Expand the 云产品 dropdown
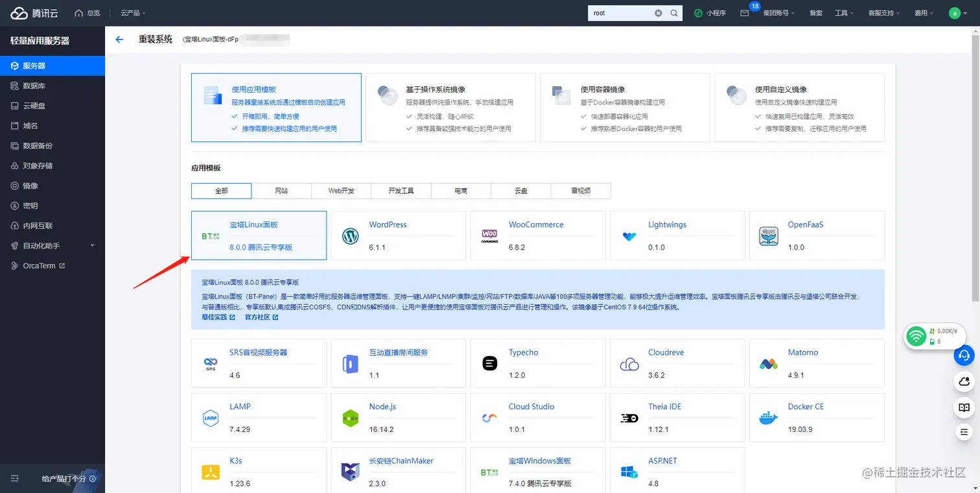 pos(133,13)
